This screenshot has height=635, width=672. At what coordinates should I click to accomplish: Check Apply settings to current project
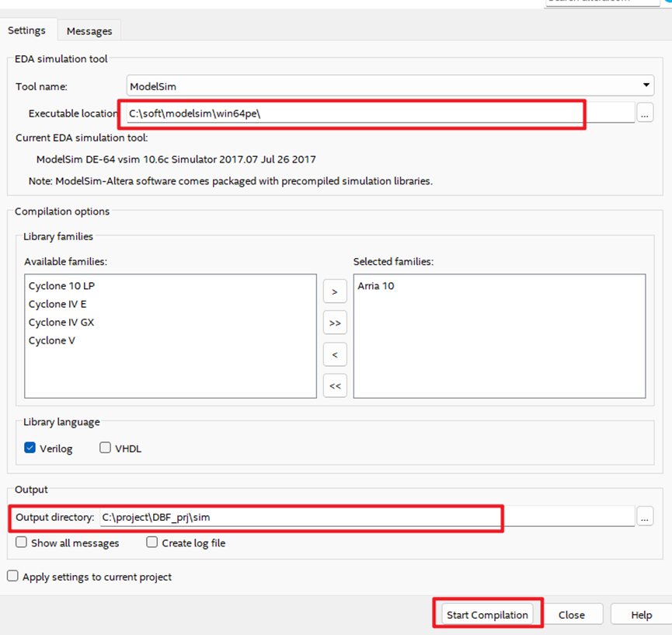point(13,576)
